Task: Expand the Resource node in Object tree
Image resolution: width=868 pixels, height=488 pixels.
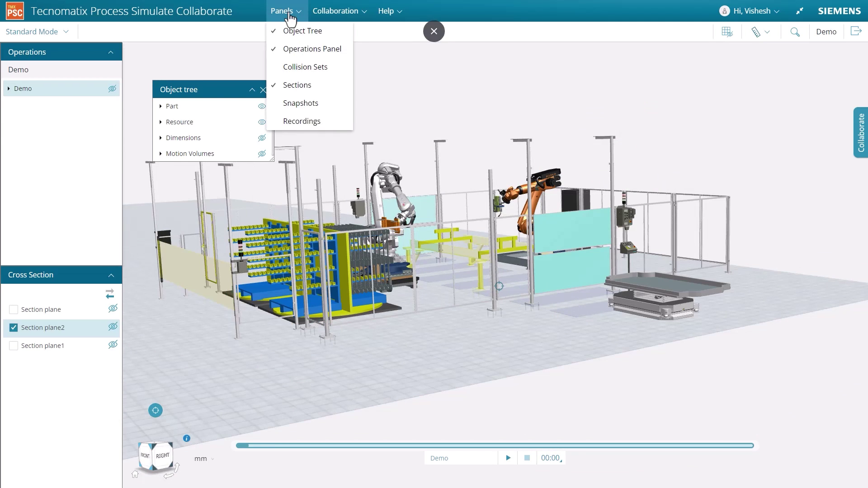Action: point(160,122)
